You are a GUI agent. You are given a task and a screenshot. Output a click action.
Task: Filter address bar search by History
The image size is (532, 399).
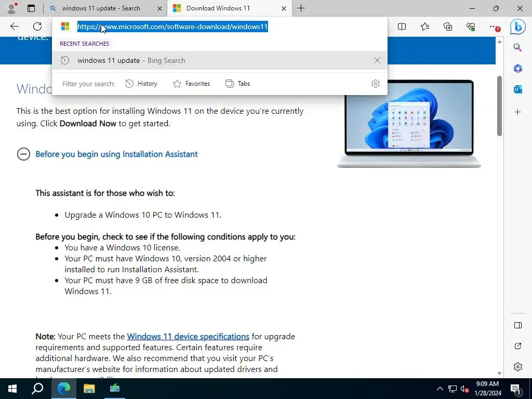[x=141, y=84]
